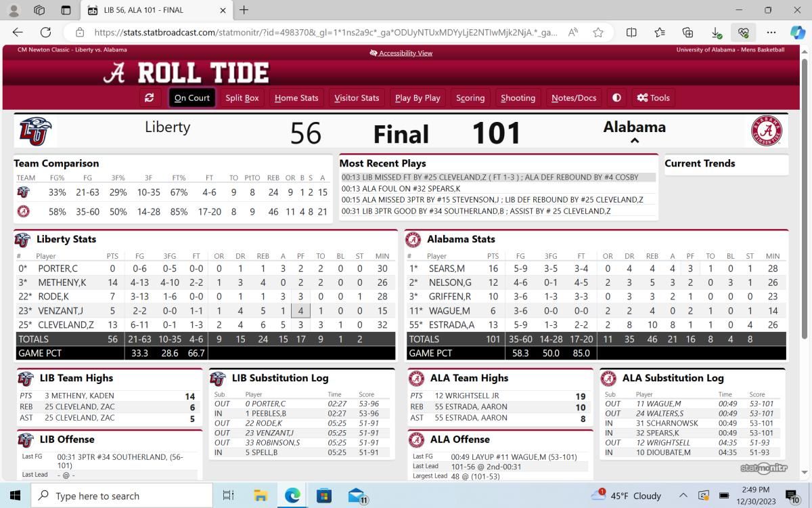The width and height of the screenshot is (812, 508).
Task: Add this page to favorites with star icon
Action: (598, 32)
